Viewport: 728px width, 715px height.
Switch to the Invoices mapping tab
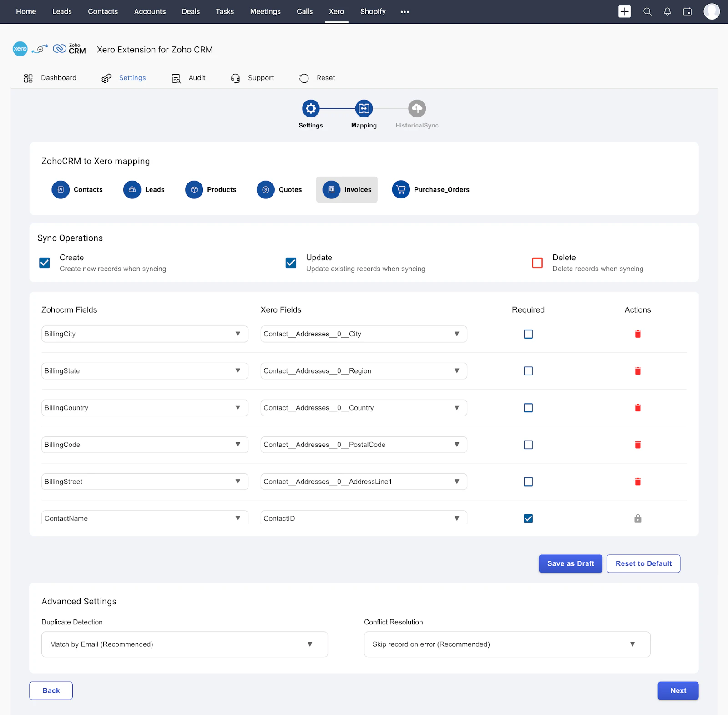(347, 189)
